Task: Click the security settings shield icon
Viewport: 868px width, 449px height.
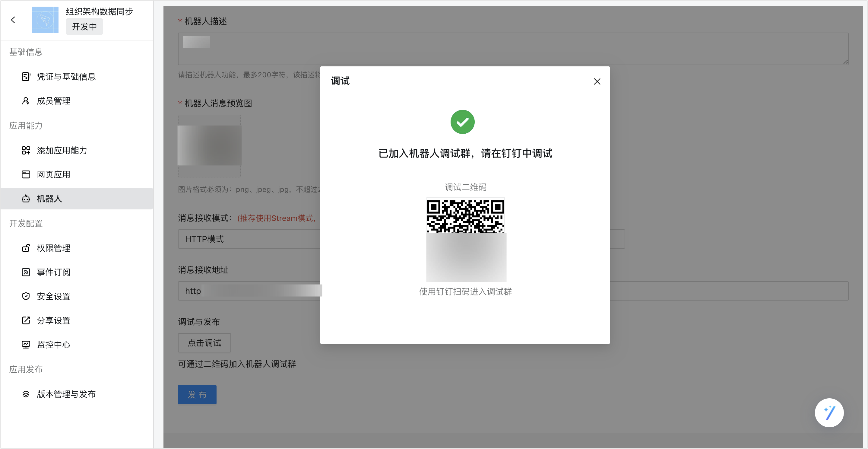Action: (26, 296)
